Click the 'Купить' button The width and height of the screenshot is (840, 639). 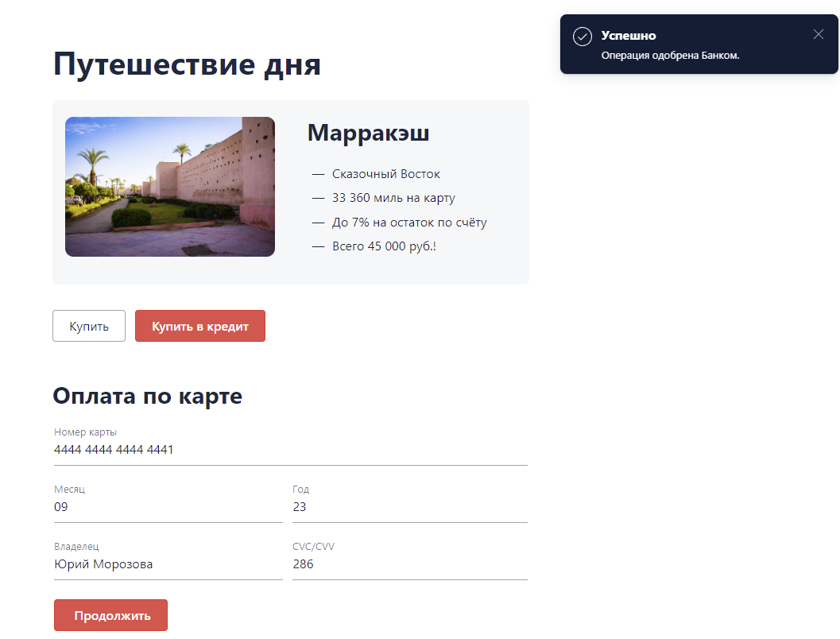pos(88,325)
